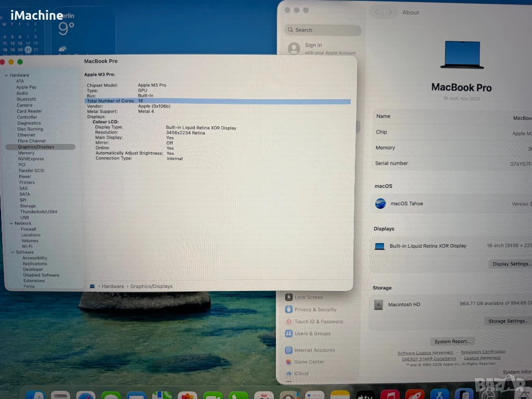Select Firewall under Network
This screenshot has height=399, width=532.
point(29,229)
